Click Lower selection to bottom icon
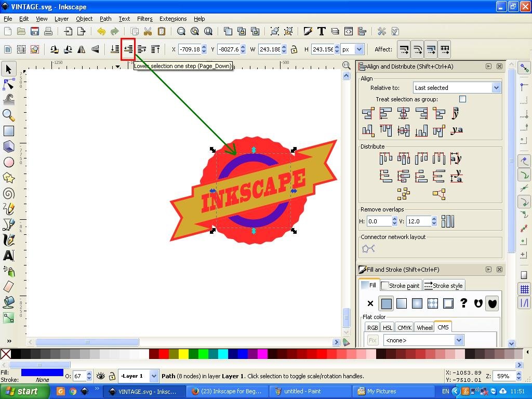 (115, 49)
